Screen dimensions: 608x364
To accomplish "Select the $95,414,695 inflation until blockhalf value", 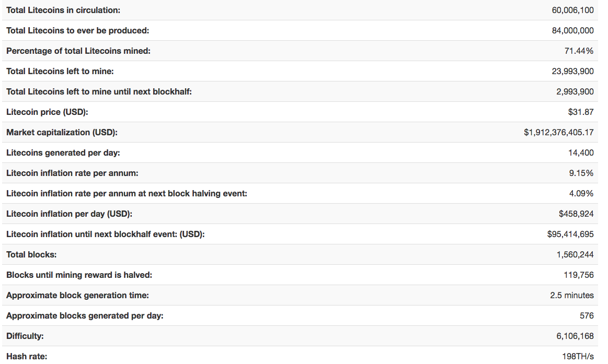I will tap(570, 234).
